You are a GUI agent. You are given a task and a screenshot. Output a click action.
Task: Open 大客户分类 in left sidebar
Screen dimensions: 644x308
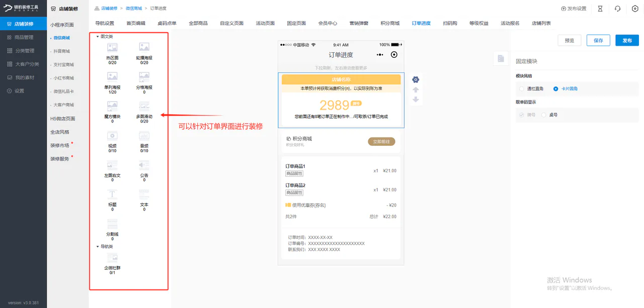(24, 64)
